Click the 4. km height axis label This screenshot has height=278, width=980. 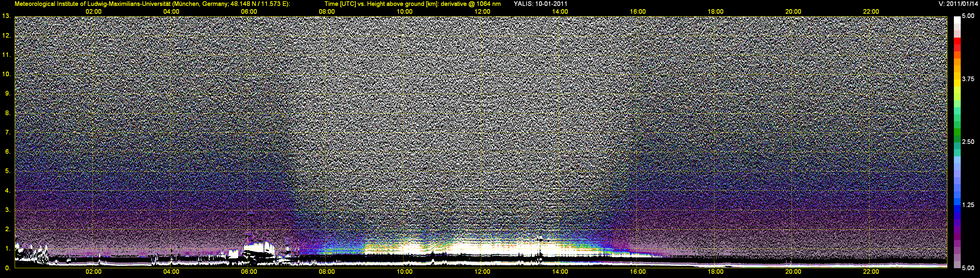tap(8, 190)
